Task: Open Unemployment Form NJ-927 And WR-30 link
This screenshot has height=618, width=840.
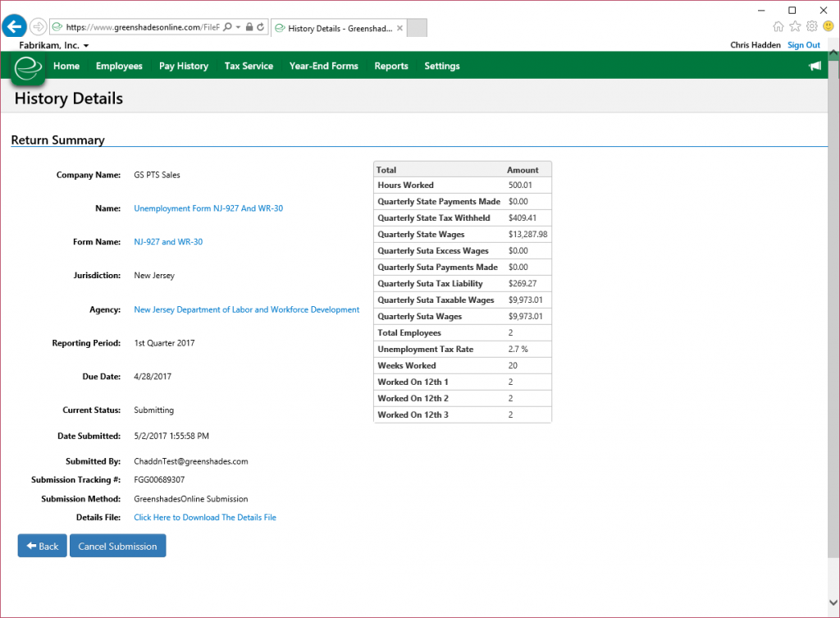Action: 208,208
